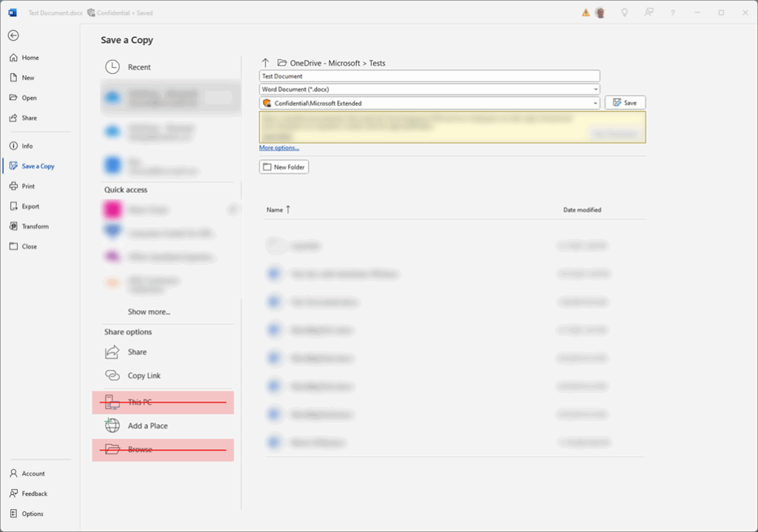758x532 pixels.
Task: Select the Recent clock icon
Action: tap(113, 67)
